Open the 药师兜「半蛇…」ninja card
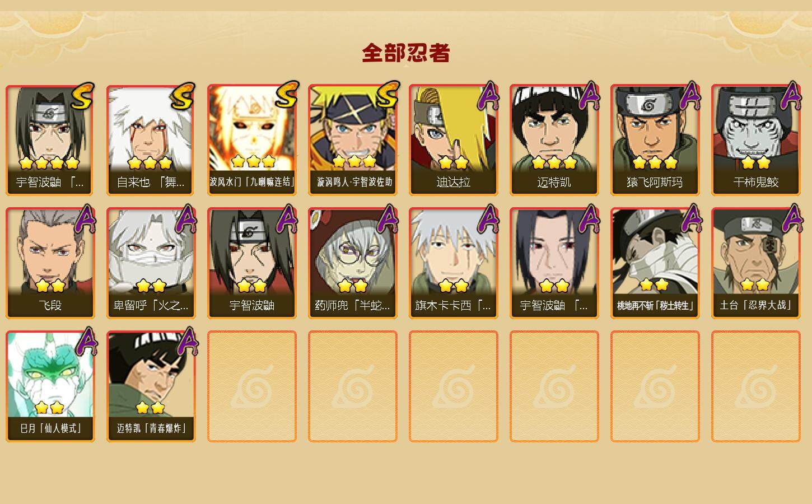This screenshot has height=504, width=812. [352, 263]
